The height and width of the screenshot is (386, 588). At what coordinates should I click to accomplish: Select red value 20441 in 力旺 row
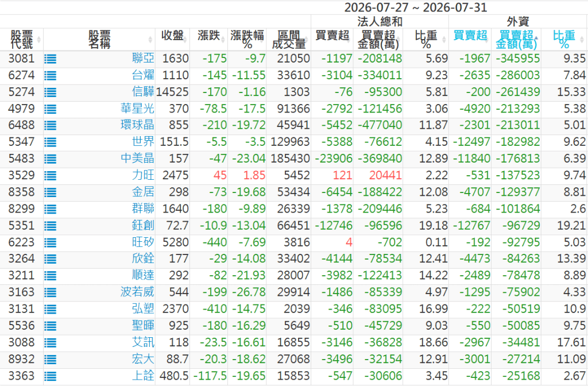pyautogui.click(x=385, y=175)
